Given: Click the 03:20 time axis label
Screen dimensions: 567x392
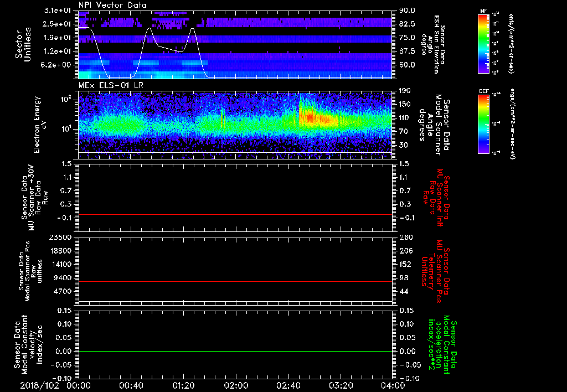Looking at the screenshot, I should coord(340,385).
